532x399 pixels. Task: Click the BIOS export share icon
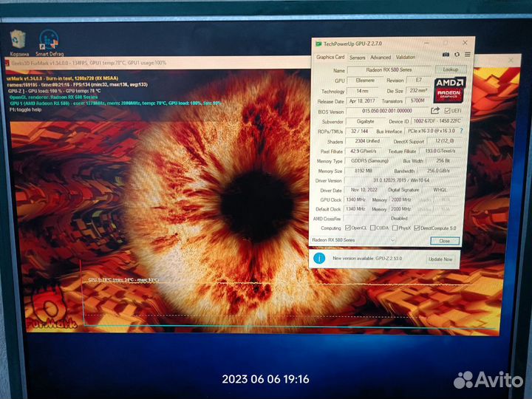pos(435,111)
